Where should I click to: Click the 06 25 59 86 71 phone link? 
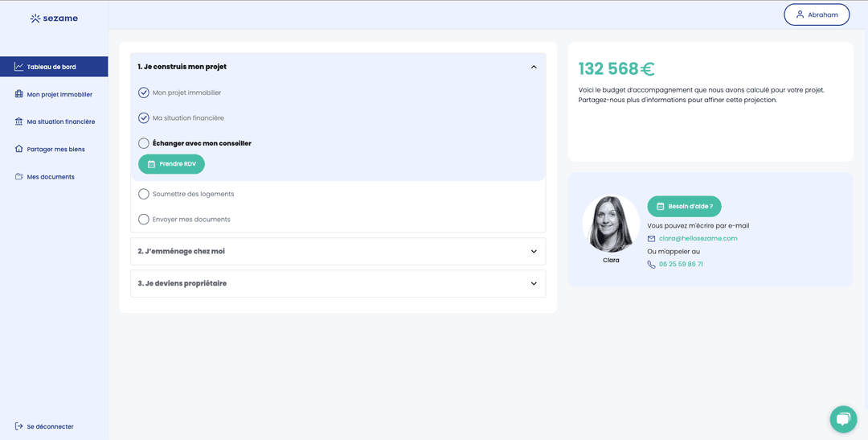pyautogui.click(x=681, y=265)
